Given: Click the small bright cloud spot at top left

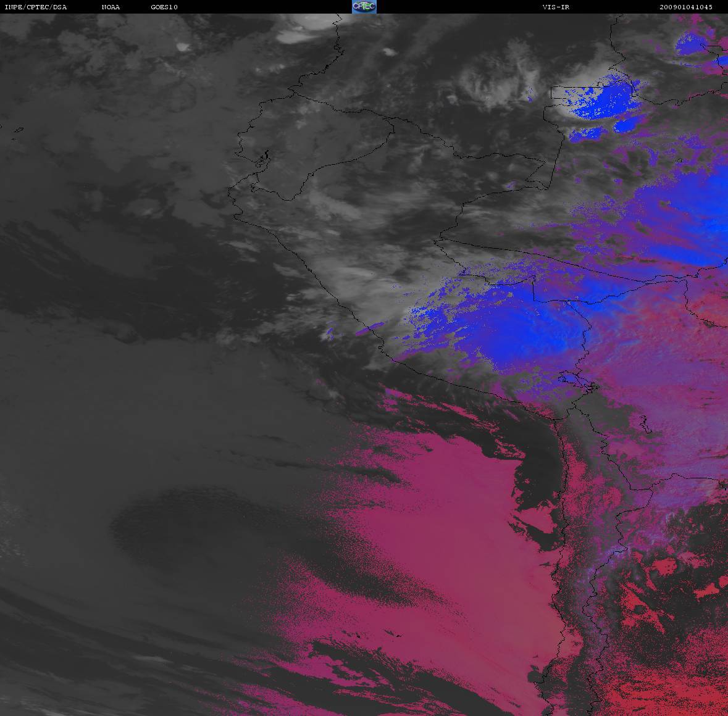Looking at the screenshot, I should click(183, 46).
